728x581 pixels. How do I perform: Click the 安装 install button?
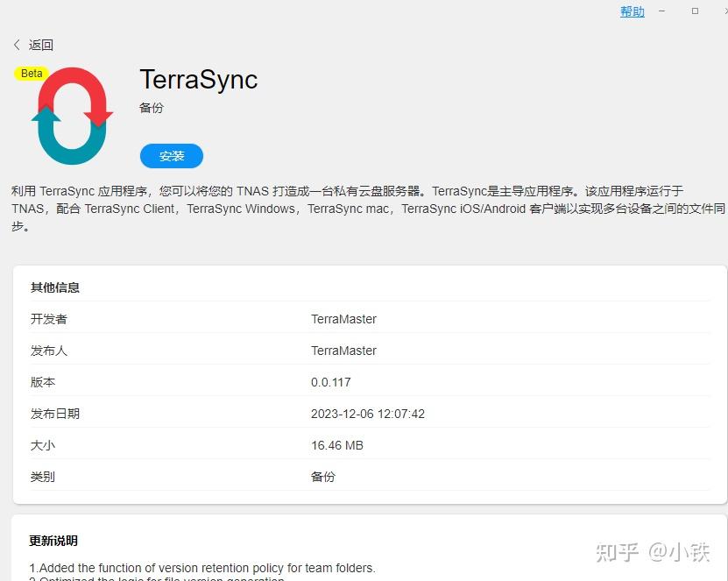click(x=171, y=156)
